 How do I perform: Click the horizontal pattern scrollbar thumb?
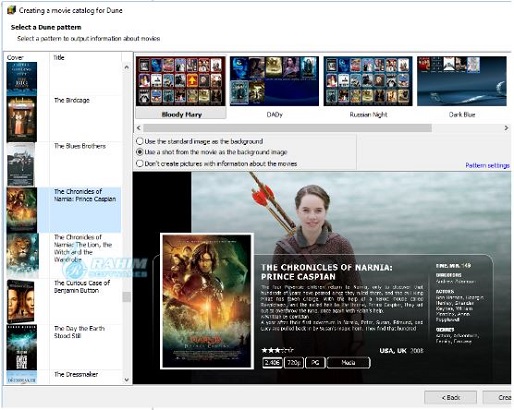287,128
